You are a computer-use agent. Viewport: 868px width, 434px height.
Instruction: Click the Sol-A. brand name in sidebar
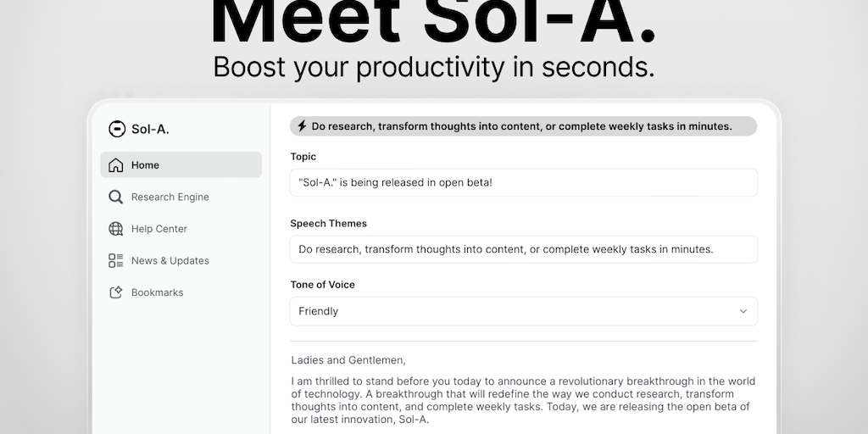(x=150, y=129)
